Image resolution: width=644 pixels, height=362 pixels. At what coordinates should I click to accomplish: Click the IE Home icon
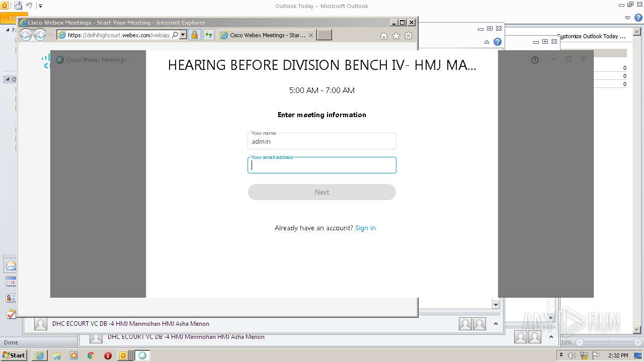click(x=384, y=36)
